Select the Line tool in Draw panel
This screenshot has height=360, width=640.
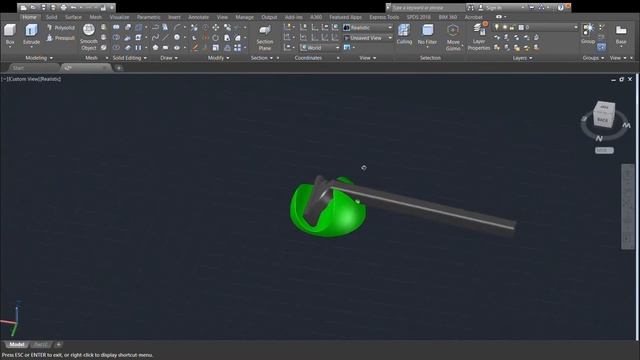[x=165, y=38]
